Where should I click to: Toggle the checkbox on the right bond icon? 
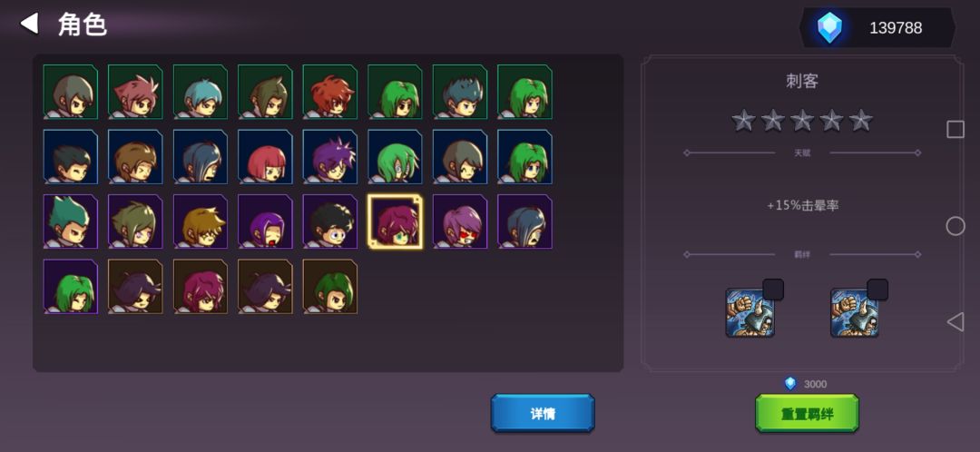(877, 290)
